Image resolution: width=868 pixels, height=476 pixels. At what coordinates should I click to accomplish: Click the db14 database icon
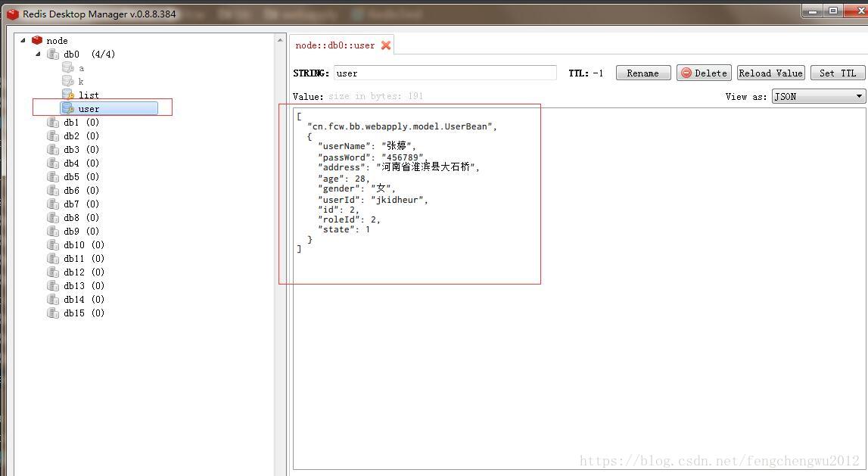[53, 300]
